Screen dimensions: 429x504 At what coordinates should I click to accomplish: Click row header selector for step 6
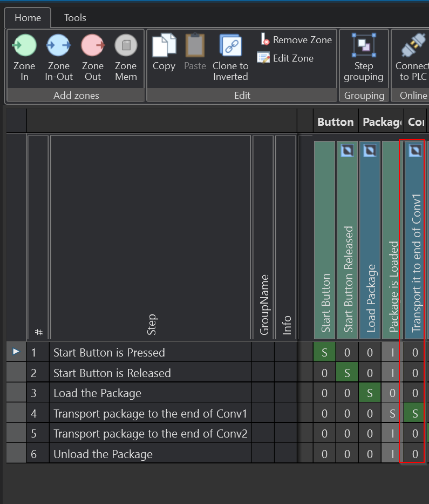[16, 454]
